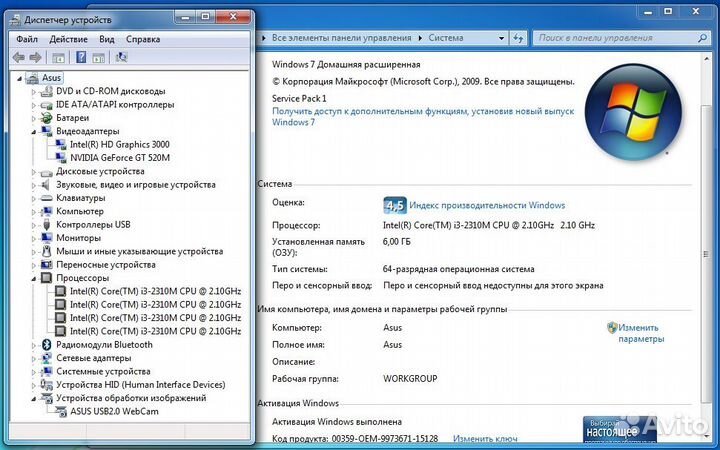Click the 4,5 performance score badge
This screenshot has width=720, height=450.
(394, 206)
